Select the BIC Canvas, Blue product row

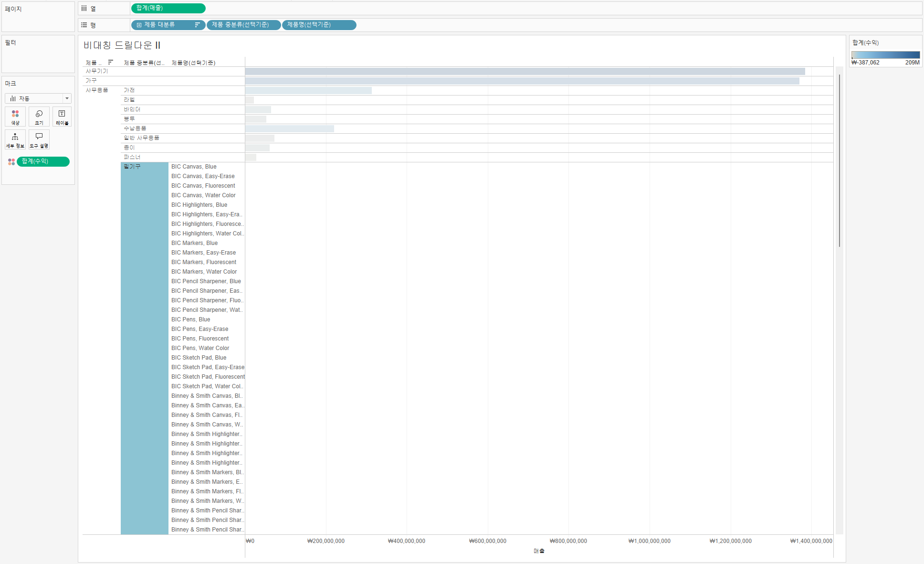point(194,167)
